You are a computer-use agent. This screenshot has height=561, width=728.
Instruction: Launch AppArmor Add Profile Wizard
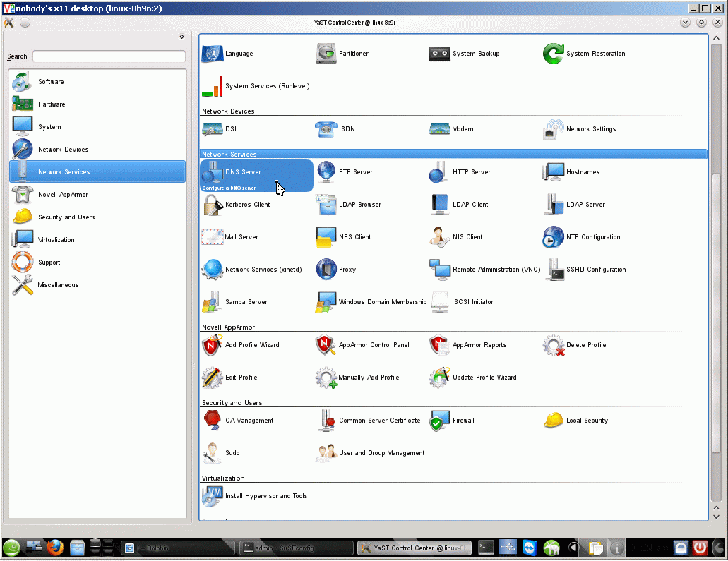click(x=241, y=345)
